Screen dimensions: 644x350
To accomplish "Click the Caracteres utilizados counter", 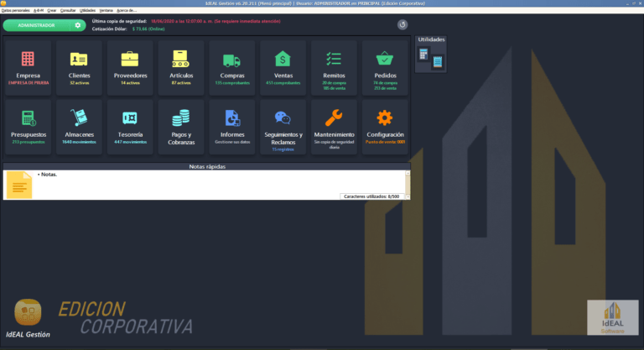I will click(x=371, y=196).
